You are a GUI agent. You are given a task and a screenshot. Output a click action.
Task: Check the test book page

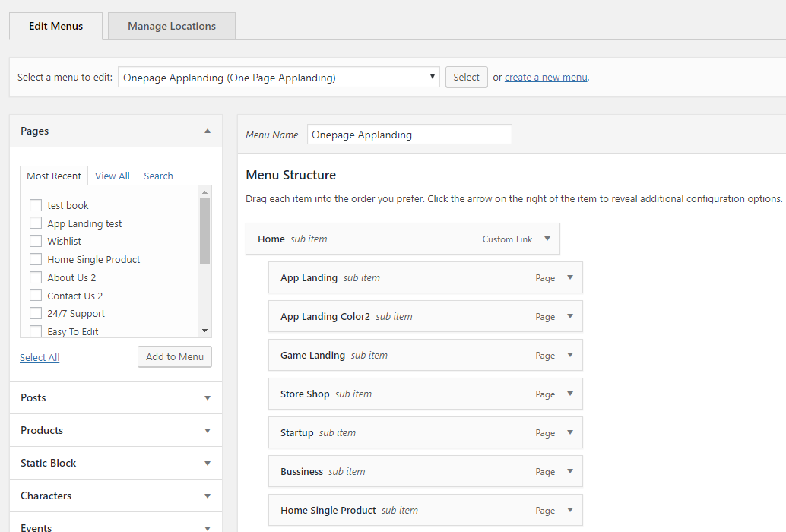click(x=36, y=205)
